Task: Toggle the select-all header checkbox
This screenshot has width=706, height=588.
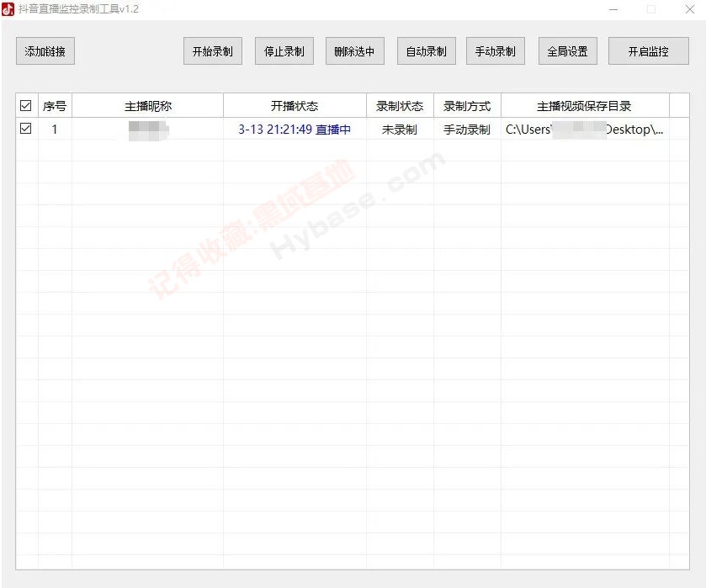Action: 25,106
